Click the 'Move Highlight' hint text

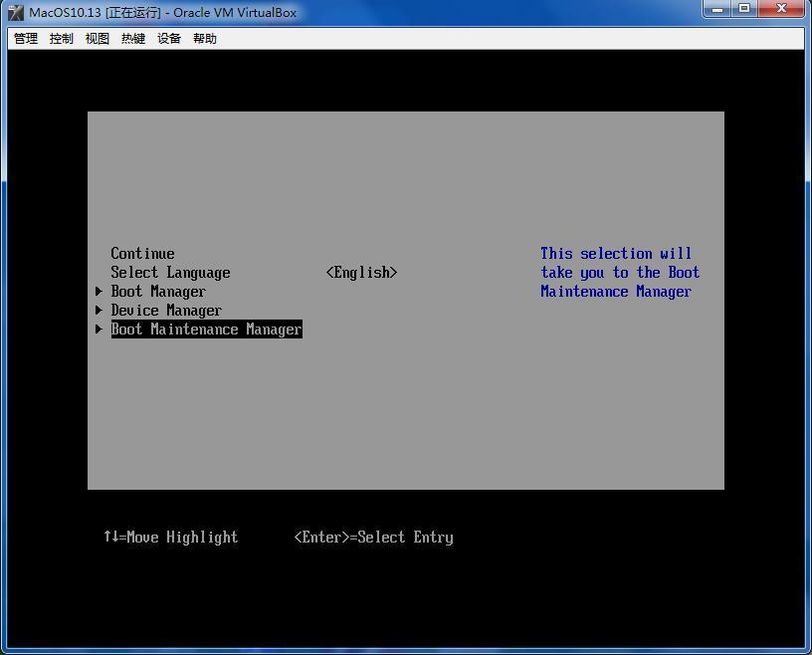(171, 538)
